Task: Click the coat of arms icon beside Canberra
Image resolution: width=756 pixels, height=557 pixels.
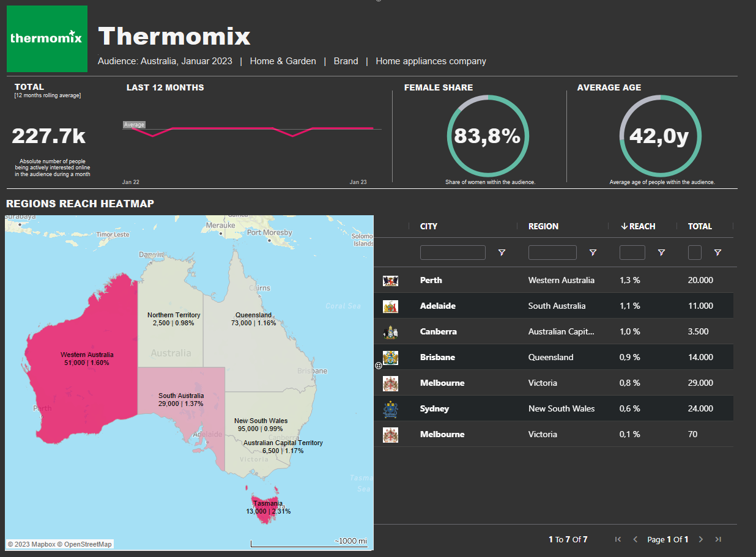Action: tap(390, 332)
